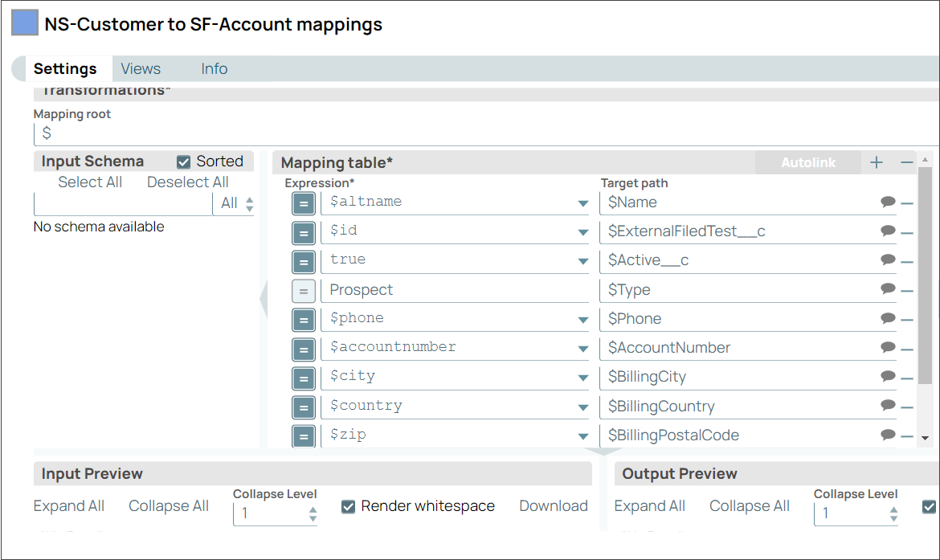Click the Deselect All link
The image size is (940, 560).
point(187,182)
